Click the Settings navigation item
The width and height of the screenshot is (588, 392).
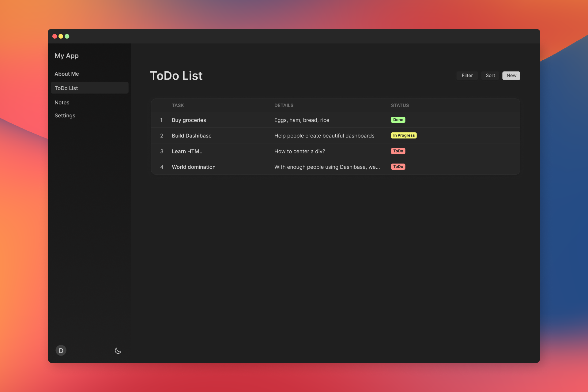click(x=65, y=115)
